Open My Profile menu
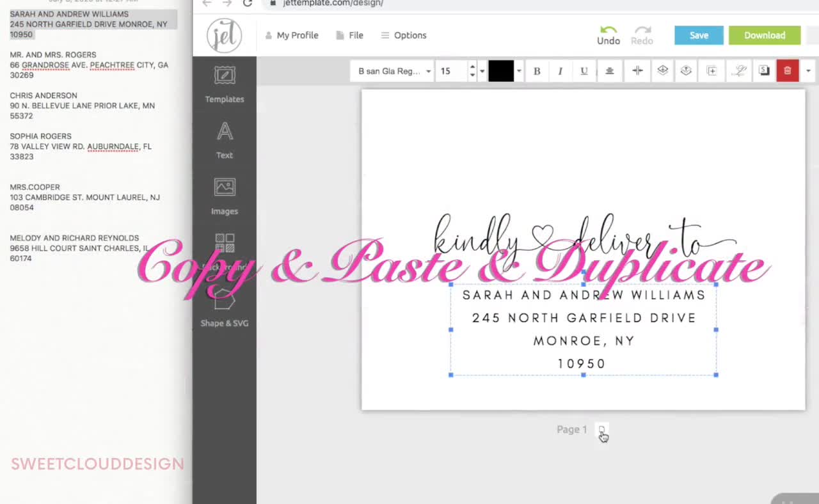Image resolution: width=819 pixels, height=504 pixels. click(x=292, y=35)
